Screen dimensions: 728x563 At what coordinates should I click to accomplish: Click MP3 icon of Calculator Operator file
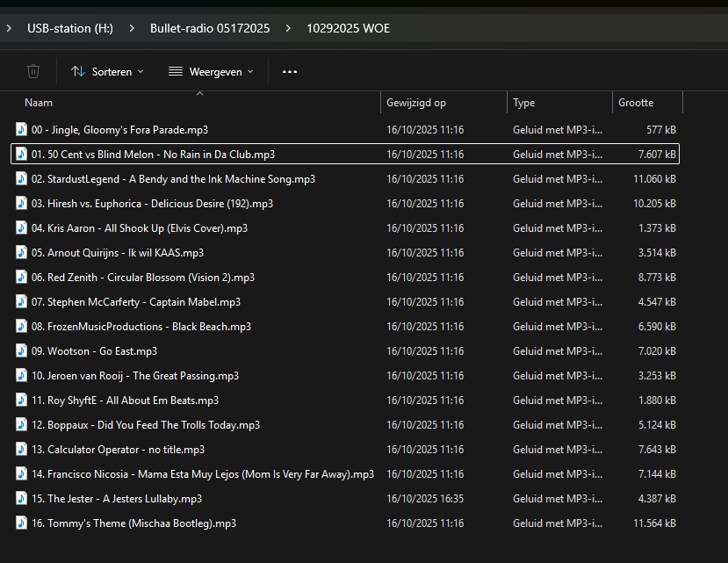[x=21, y=449]
